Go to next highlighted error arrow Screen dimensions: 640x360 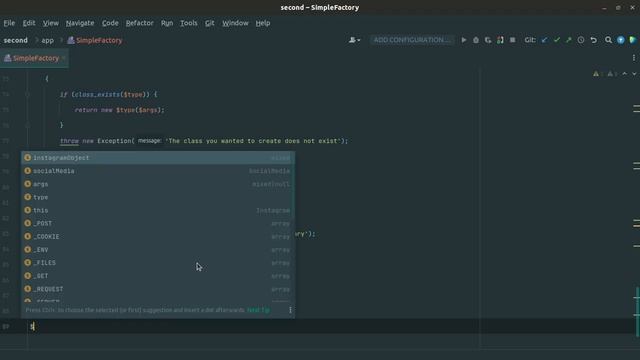pos(634,74)
